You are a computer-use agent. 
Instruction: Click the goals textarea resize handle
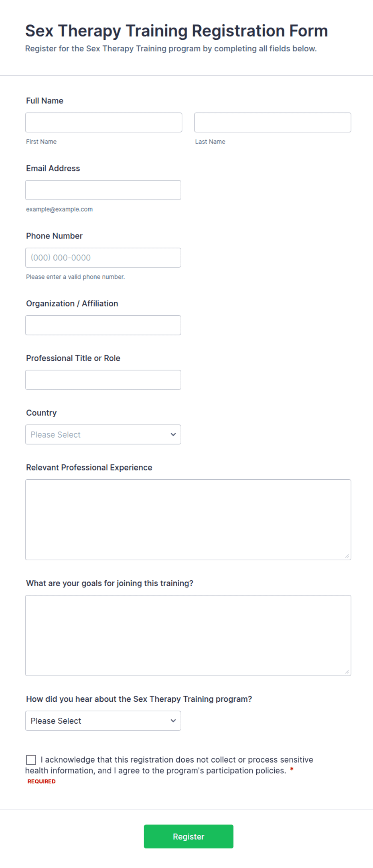click(347, 672)
